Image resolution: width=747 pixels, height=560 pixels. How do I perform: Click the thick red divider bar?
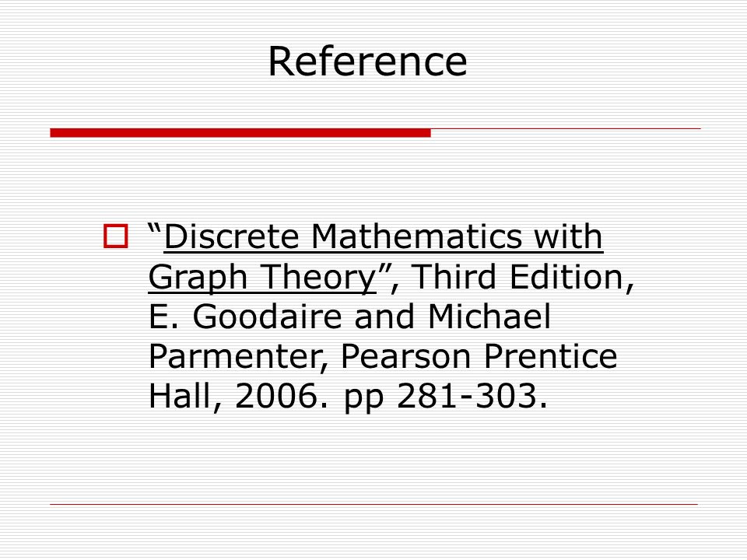(x=240, y=133)
